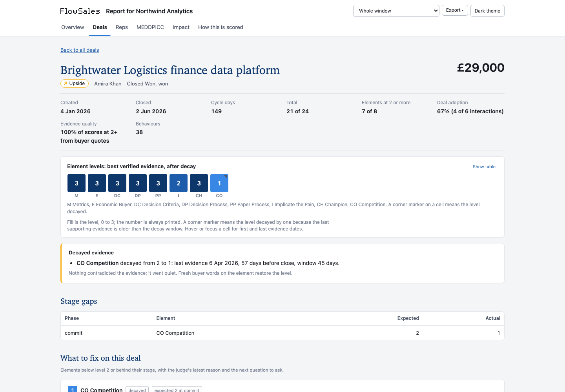Click CO Competition in Stage gaps table

coord(175,333)
